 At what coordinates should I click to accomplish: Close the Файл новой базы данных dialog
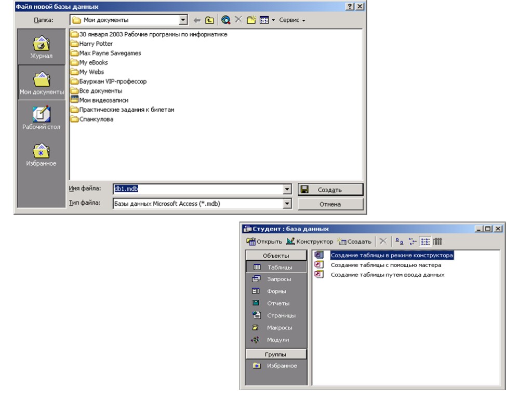(x=360, y=6)
